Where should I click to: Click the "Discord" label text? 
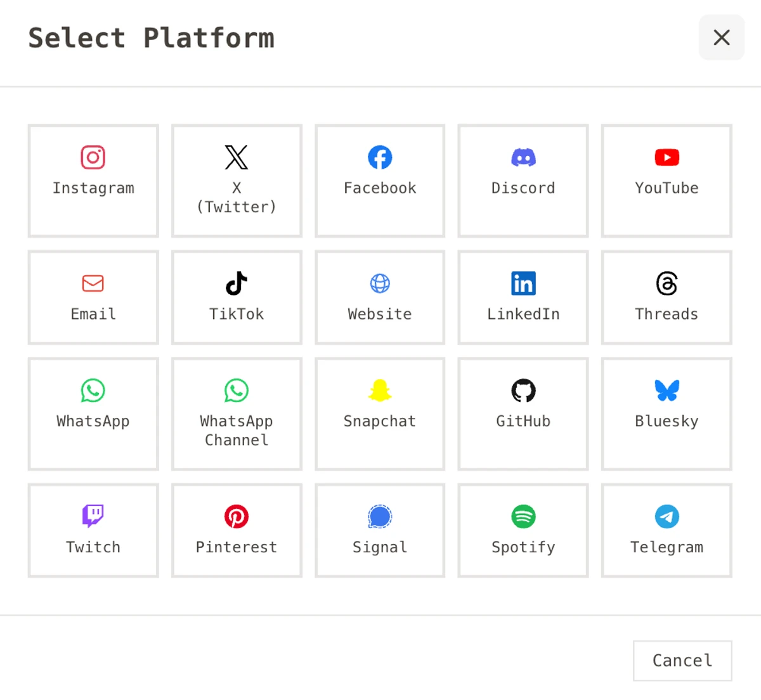[523, 188]
